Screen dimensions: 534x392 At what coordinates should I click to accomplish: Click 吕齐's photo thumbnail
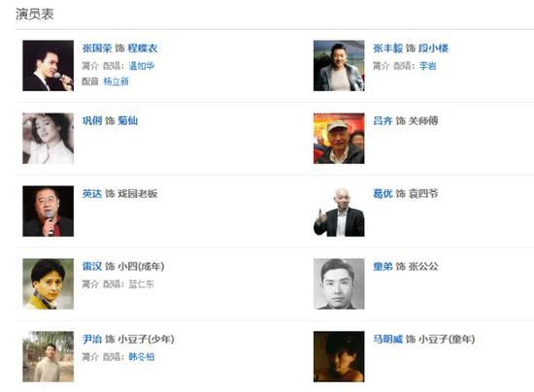[x=339, y=139]
